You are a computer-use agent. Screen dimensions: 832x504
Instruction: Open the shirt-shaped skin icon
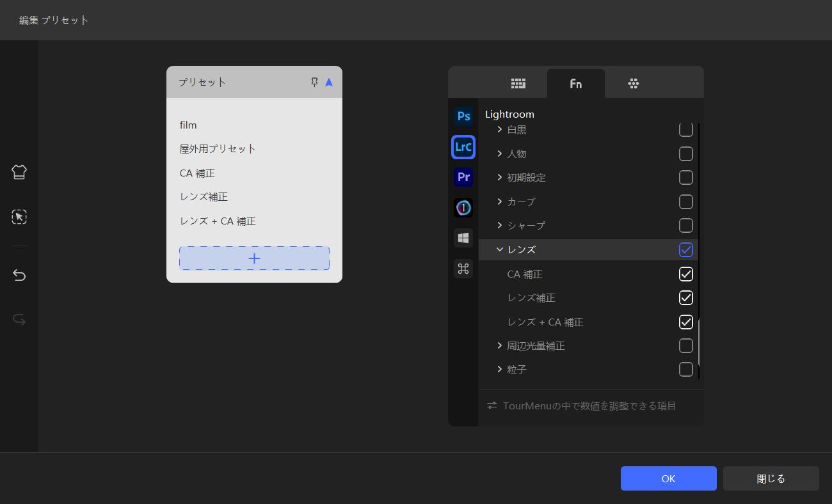[x=19, y=172]
